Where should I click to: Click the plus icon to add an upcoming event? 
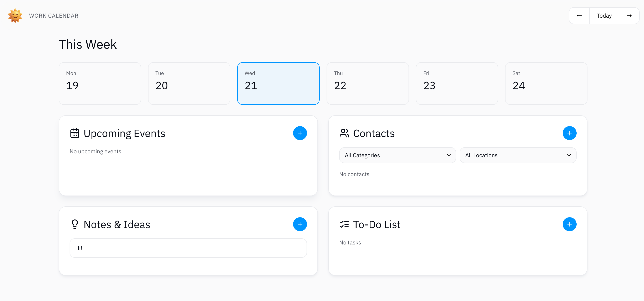pos(300,133)
